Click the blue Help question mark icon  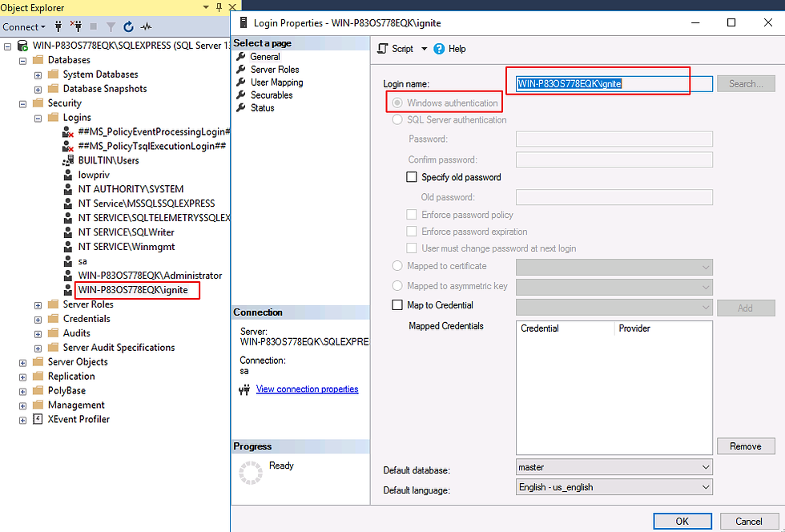(x=439, y=49)
